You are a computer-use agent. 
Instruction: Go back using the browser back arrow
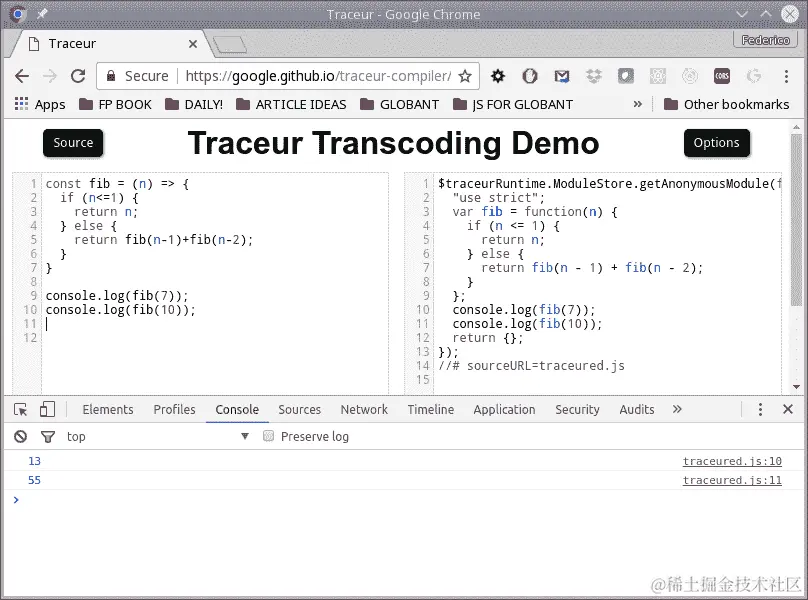22,76
